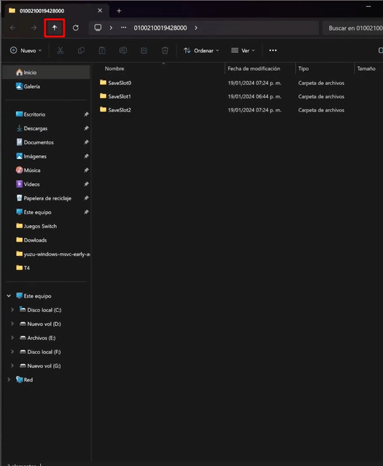Image resolution: width=383 pixels, height=466 pixels.
Task: Click the Share icon in toolbar
Action: click(x=144, y=51)
